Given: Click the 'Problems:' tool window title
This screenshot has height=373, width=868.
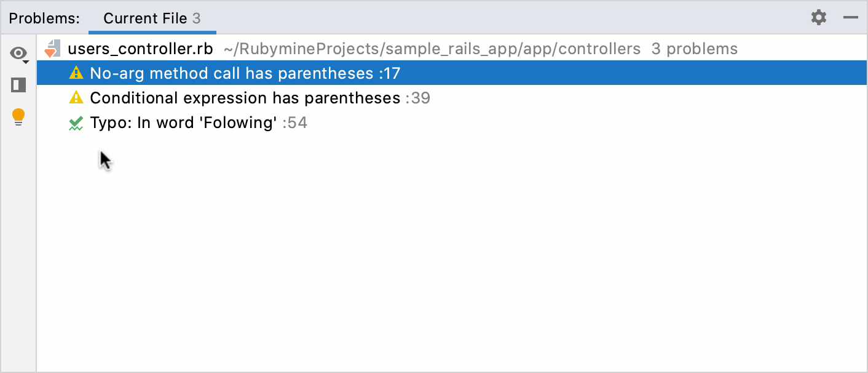Looking at the screenshot, I should coord(44,18).
